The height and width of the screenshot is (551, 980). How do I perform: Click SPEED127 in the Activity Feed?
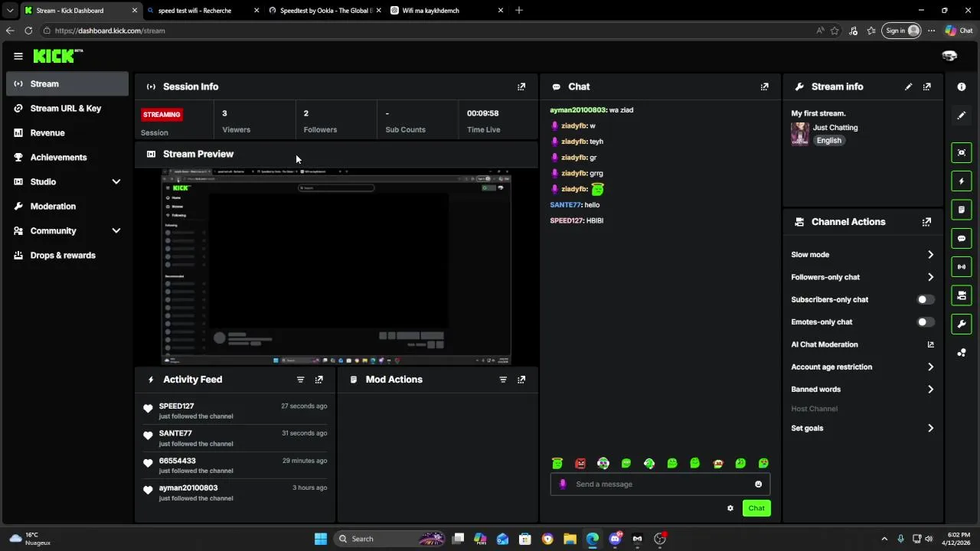click(x=176, y=406)
